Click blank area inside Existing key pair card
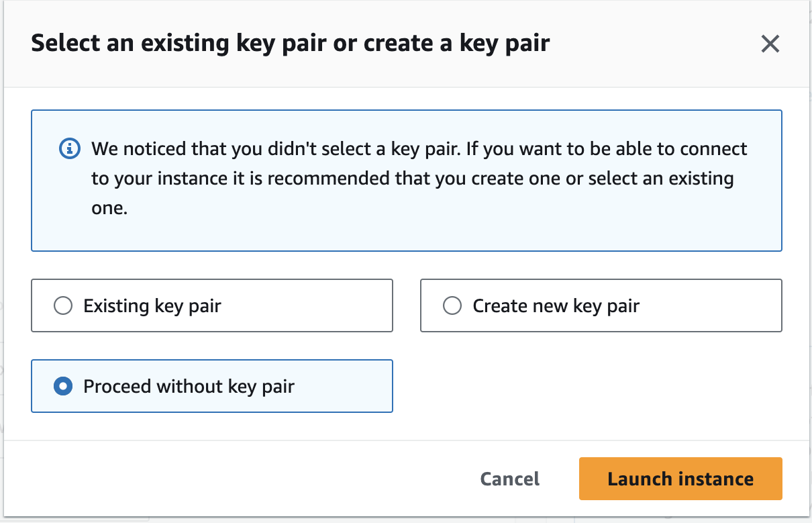Viewport: 812px width, 523px height. 315,306
